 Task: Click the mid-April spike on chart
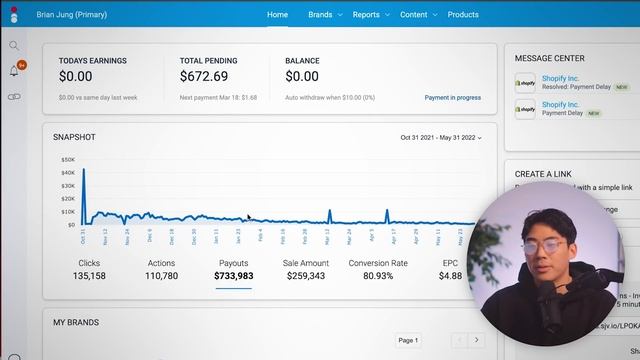point(387,212)
